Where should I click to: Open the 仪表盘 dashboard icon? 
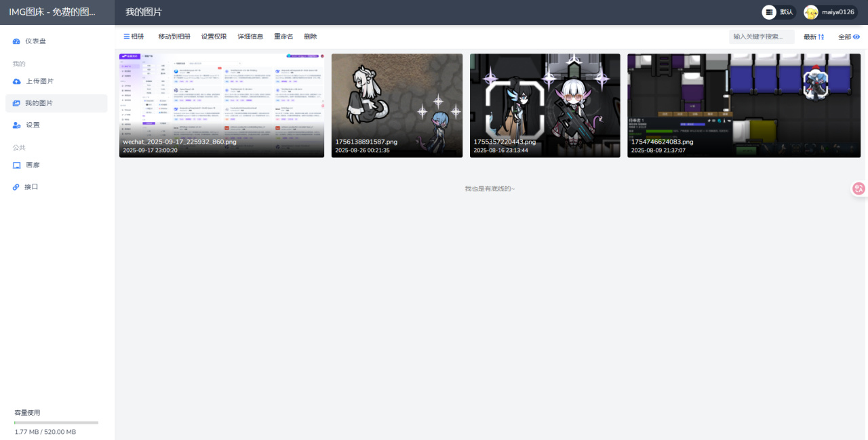[16, 41]
